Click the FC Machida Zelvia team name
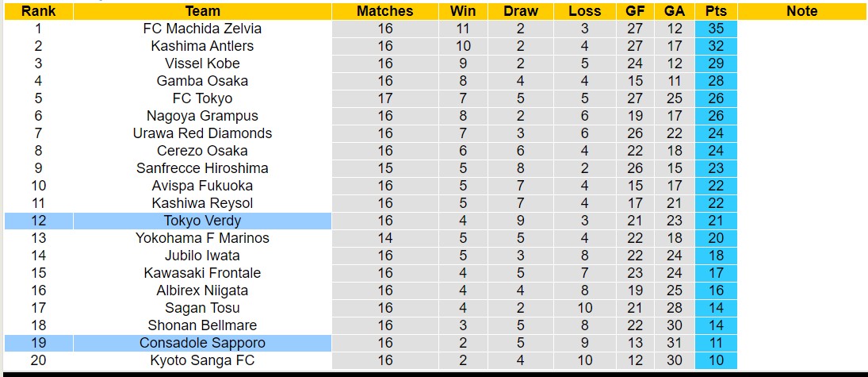Image resolution: width=868 pixels, height=377 pixels. [x=202, y=29]
